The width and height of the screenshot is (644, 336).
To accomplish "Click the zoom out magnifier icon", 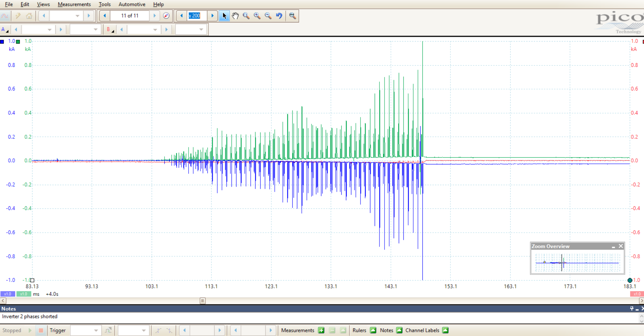I will tap(268, 16).
